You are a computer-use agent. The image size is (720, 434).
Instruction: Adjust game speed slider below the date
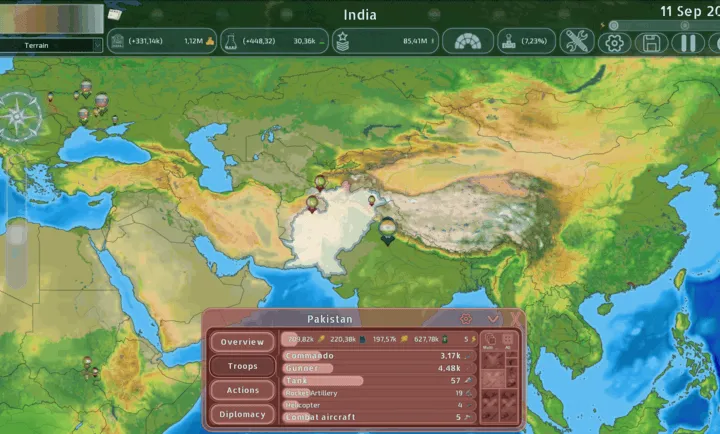coord(664,25)
